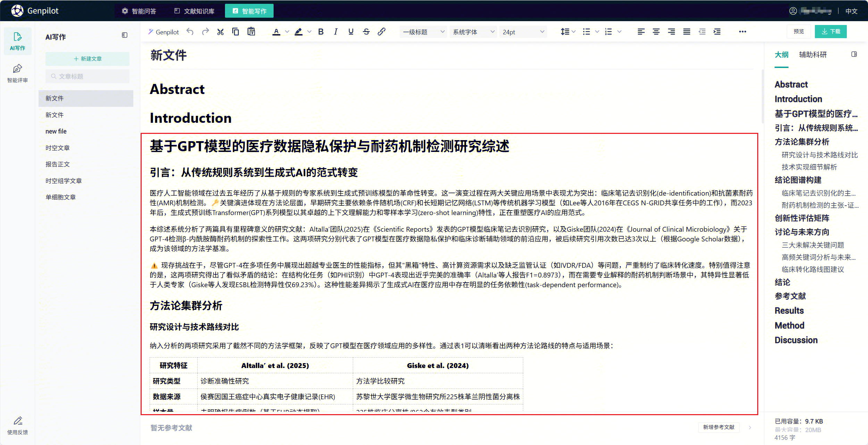Collapse the AI写作 article list panel
This screenshot has width=868, height=445.
[125, 35]
